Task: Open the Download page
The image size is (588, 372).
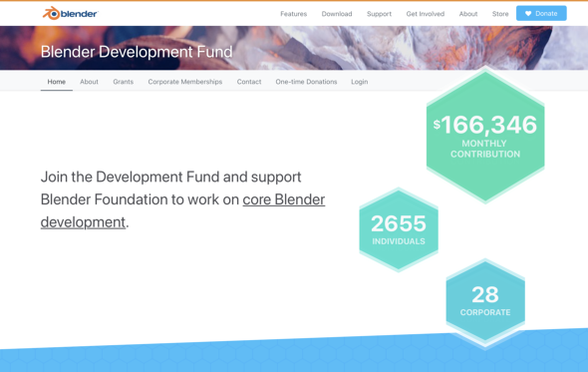Action: (x=337, y=14)
